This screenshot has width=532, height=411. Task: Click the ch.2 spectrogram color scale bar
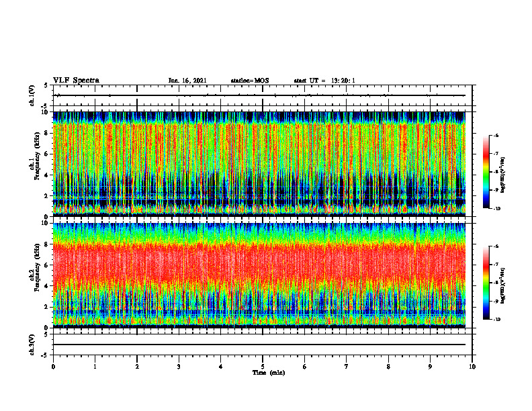pos(486,283)
